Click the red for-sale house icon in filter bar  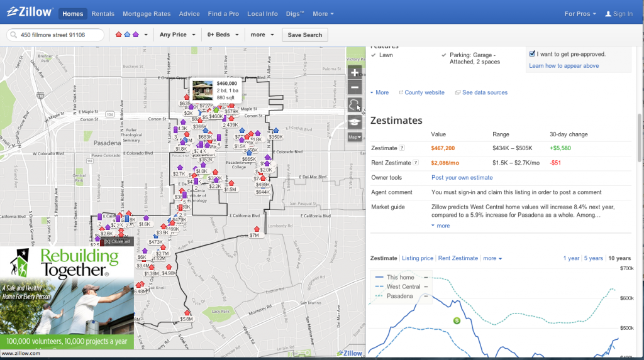pyautogui.click(x=119, y=35)
